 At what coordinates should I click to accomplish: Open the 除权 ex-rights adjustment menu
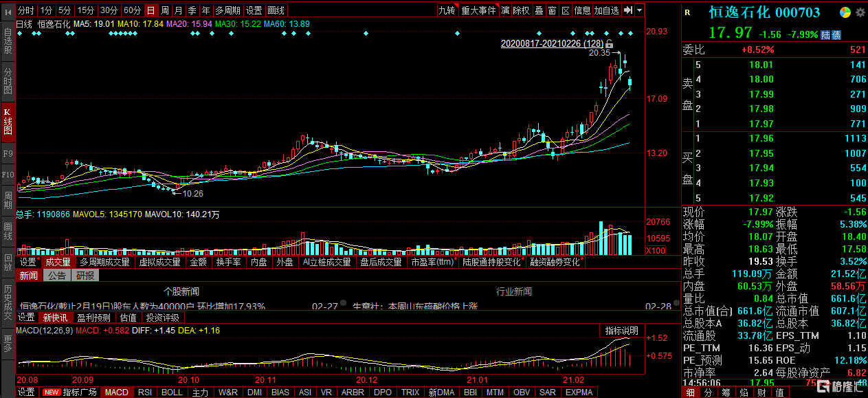[522, 10]
